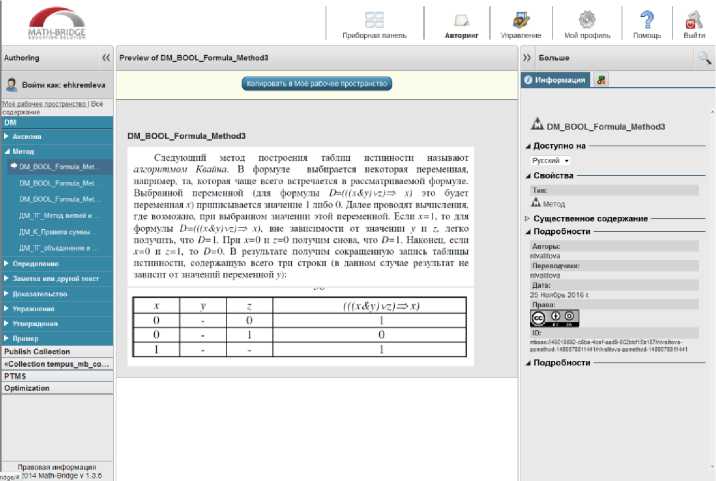Select ДМ_ТГ_объединение tree item
The width and height of the screenshot is (716, 481).
pyautogui.click(x=57, y=248)
